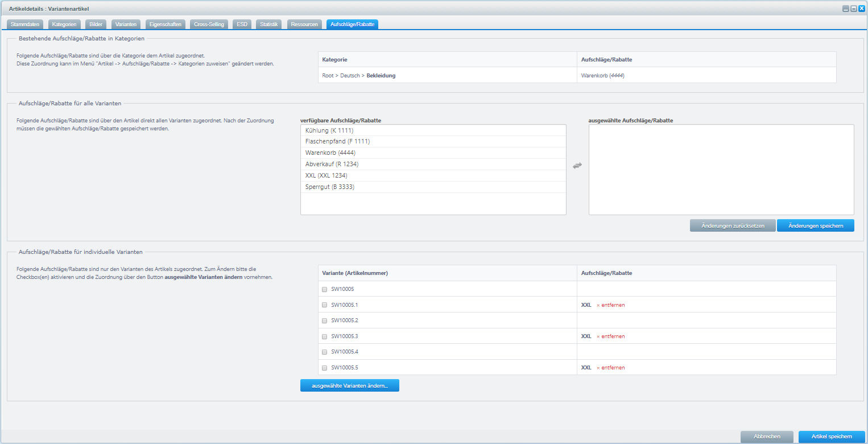This screenshot has width=868, height=444.
Task: Click SW10005.2 variant number text
Action: click(x=345, y=320)
